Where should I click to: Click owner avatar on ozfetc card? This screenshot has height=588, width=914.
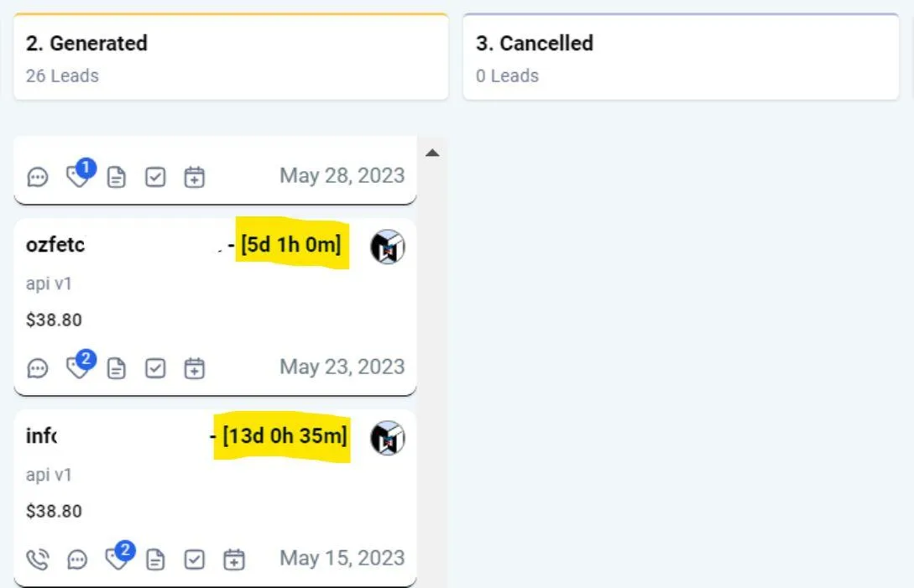click(x=388, y=247)
